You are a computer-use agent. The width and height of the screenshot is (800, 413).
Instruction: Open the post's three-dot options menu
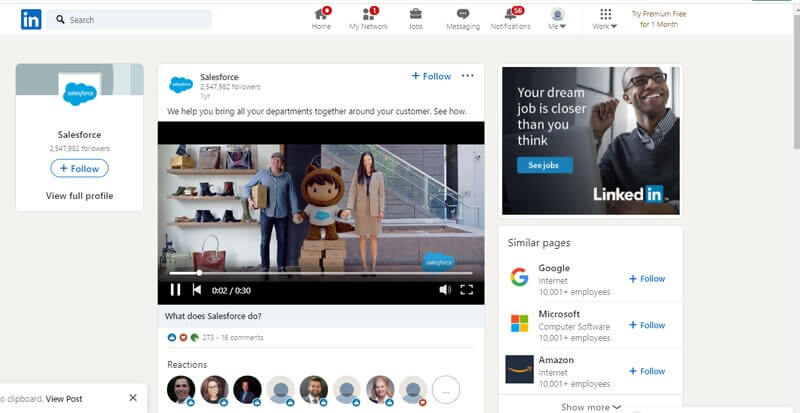[467, 76]
